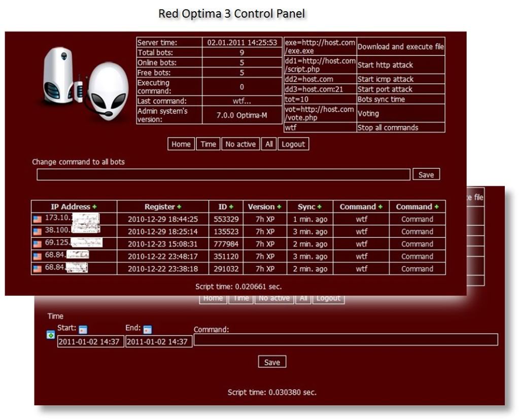Open the Command link in row 351120
Viewport: 519px width, 420px height.
417,256
